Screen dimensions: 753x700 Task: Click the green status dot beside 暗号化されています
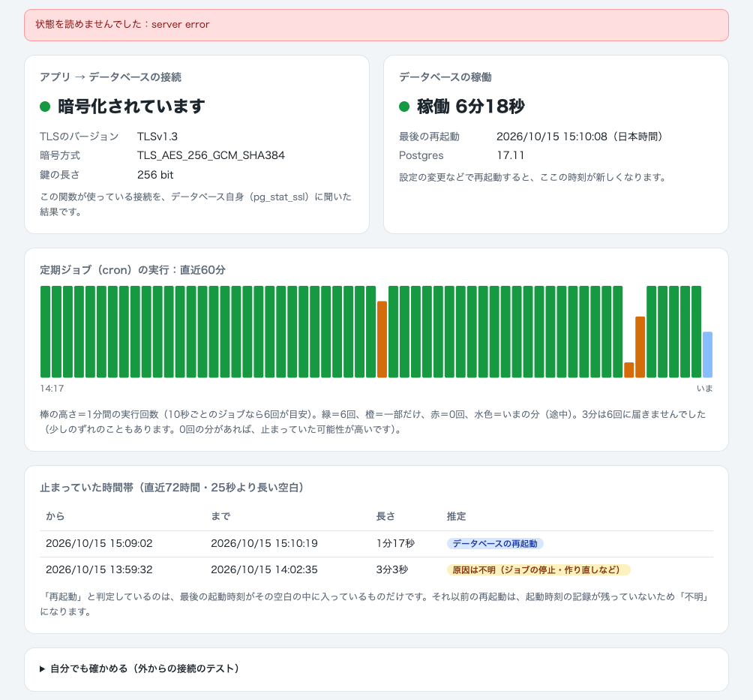pos(45,107)
